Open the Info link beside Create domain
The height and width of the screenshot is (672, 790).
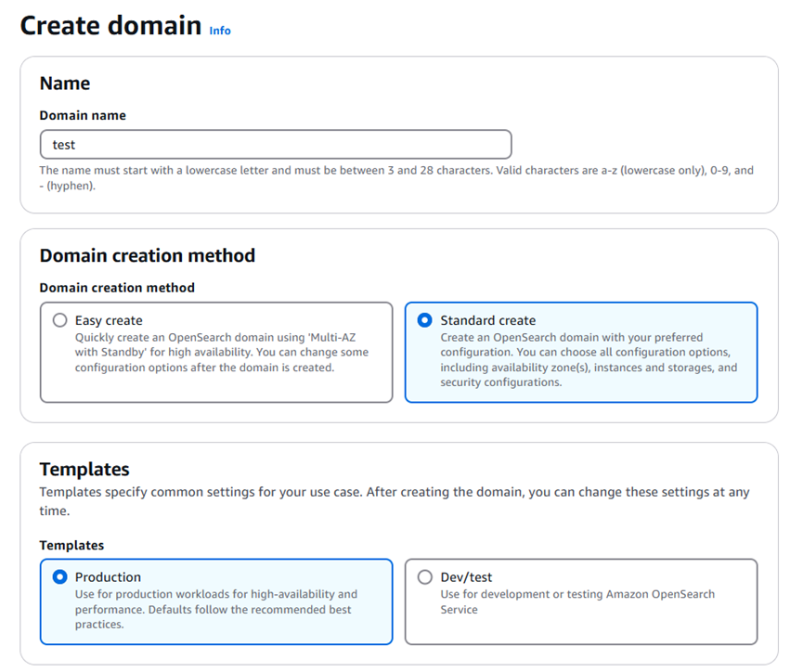coord(220,31)
